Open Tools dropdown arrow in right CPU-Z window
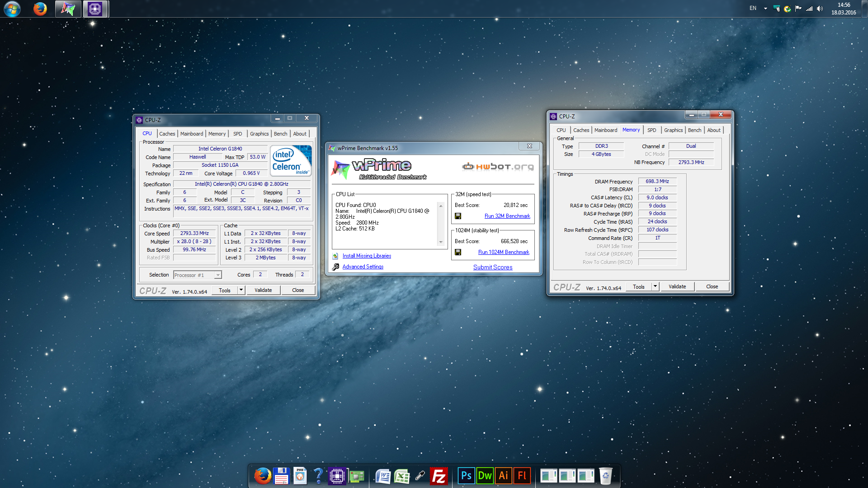868x488 pixels. (x=656, y=286)
